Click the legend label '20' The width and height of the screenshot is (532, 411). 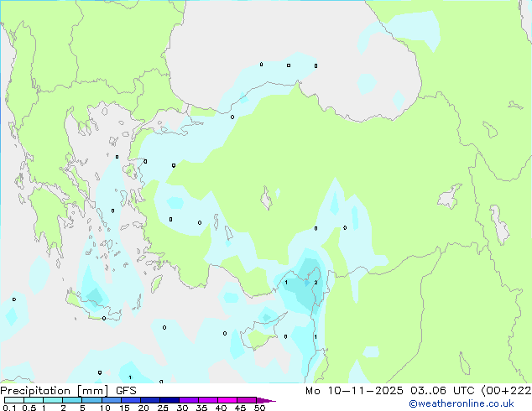click(143, 408)
